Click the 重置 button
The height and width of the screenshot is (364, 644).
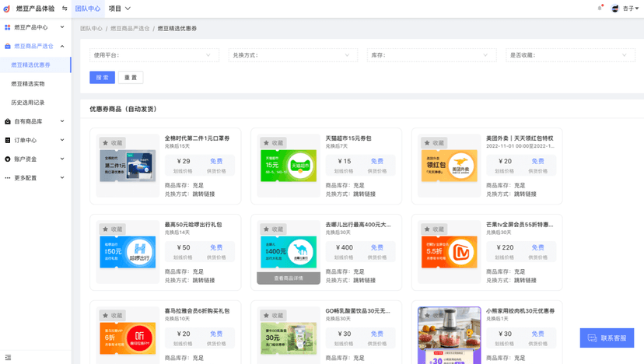[131, 77]
